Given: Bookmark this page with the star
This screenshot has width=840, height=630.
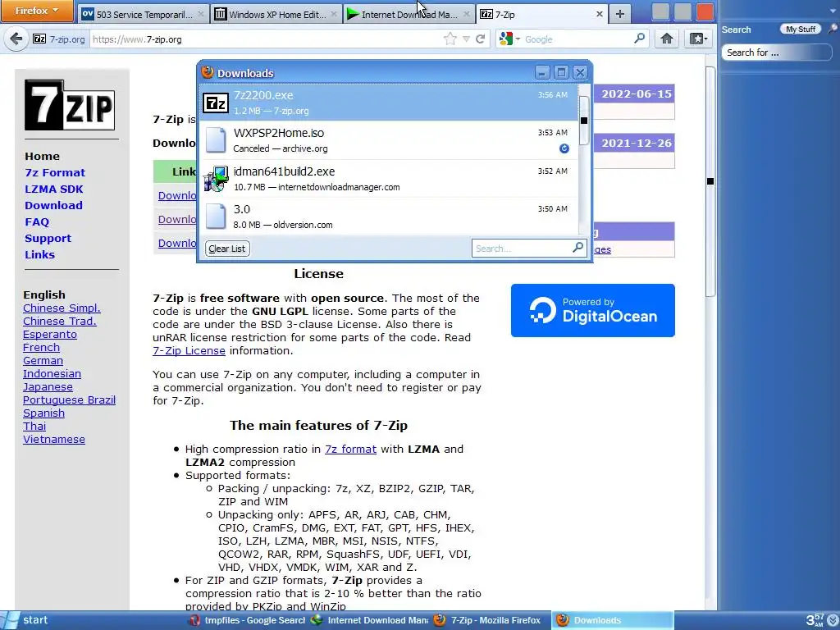Looking at the screenshot, I should (x=450, y=39).
